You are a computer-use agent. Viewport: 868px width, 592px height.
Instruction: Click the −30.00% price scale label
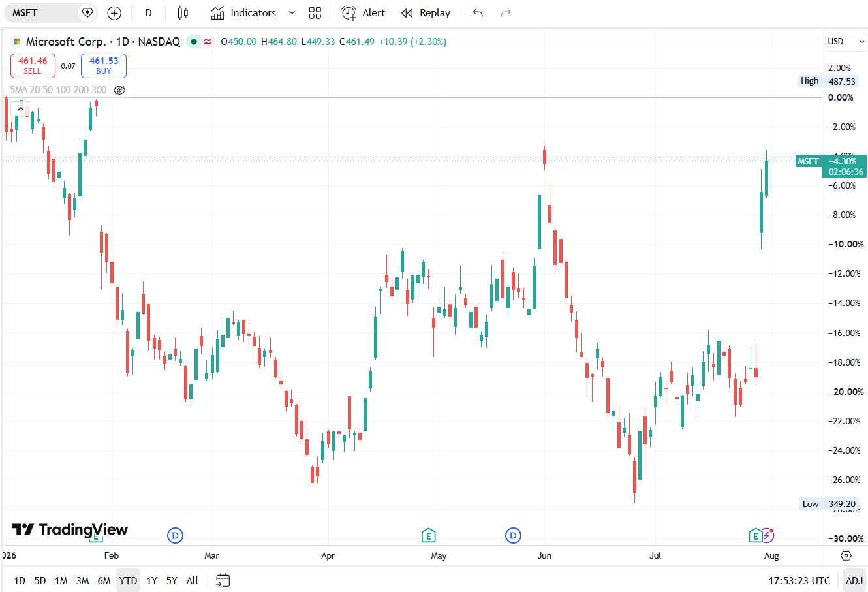pos(846,538)
